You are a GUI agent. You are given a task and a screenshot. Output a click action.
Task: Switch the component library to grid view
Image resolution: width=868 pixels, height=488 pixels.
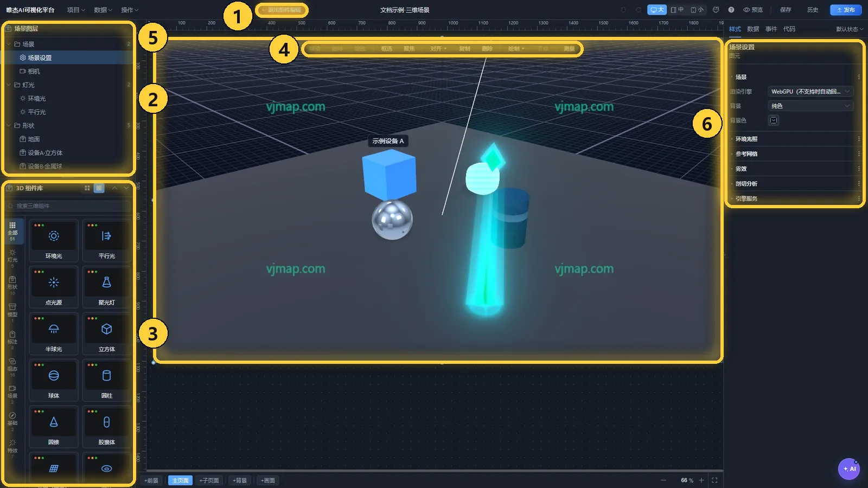87,188
